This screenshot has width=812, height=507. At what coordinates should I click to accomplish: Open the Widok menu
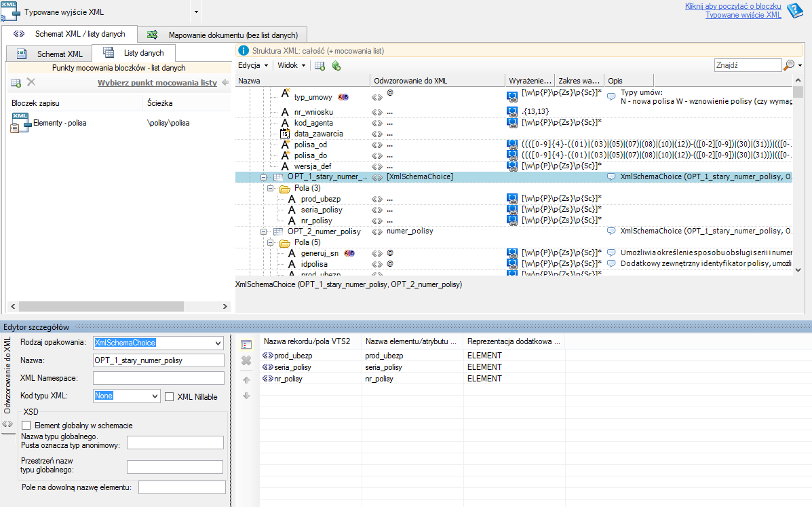[x=292, y=65]
